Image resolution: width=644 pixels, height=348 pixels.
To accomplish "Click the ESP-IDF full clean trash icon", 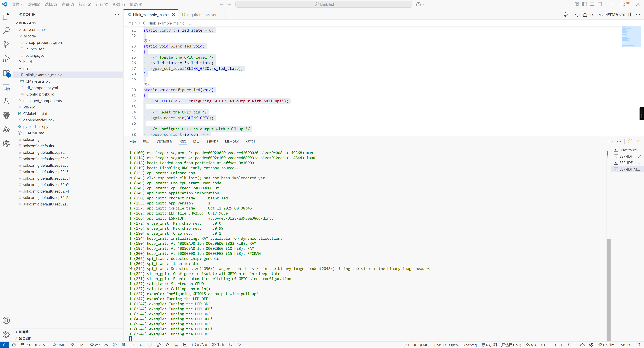I will point(123,344).
